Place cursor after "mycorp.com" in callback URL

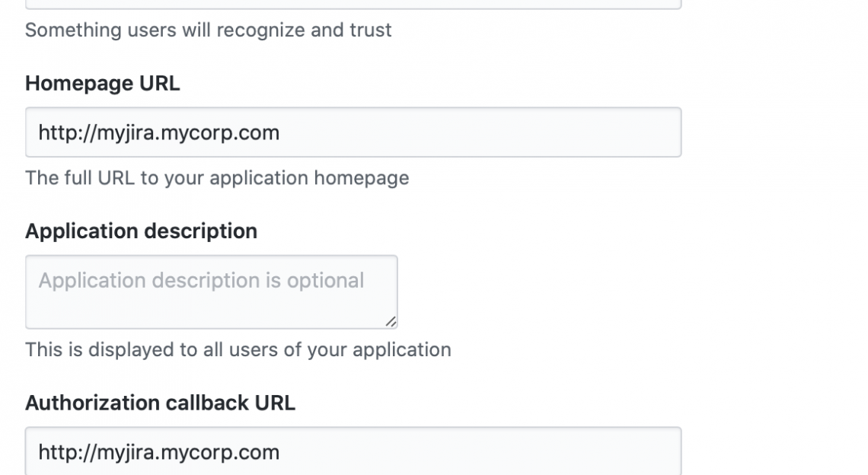click(x=280, y=453)
